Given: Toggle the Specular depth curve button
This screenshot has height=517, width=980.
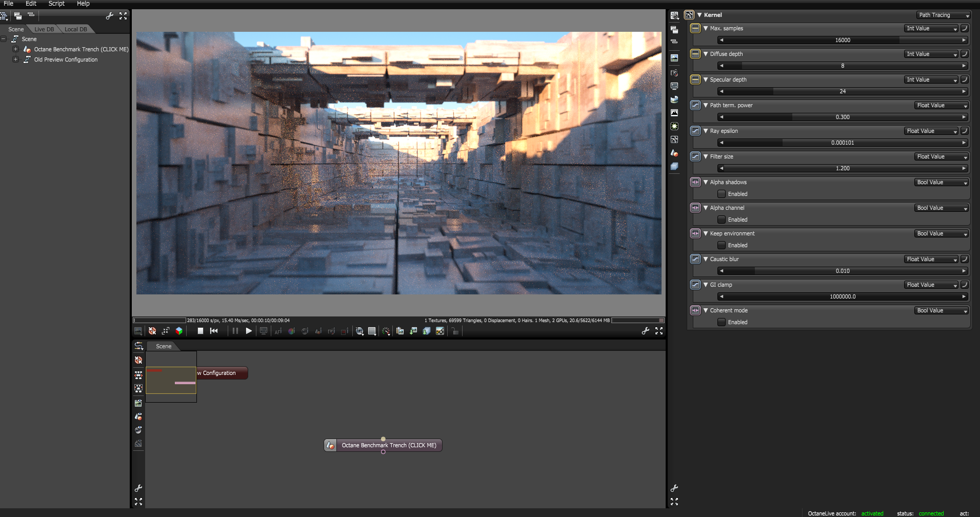Looking at the screenshot, I should click(x=964, y=79).
